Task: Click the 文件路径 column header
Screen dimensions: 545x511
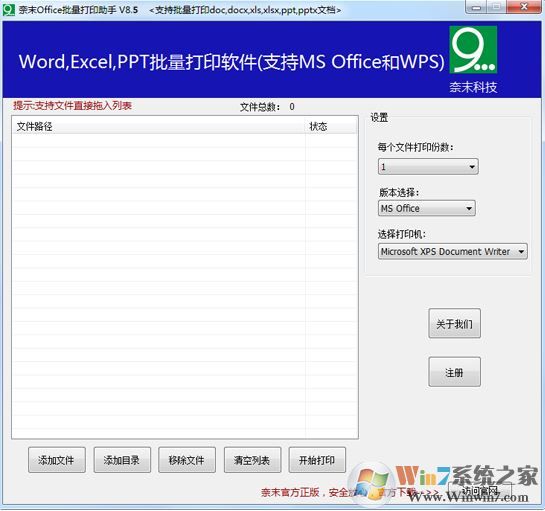Action: pyautogui.click(x=158, y=126)
